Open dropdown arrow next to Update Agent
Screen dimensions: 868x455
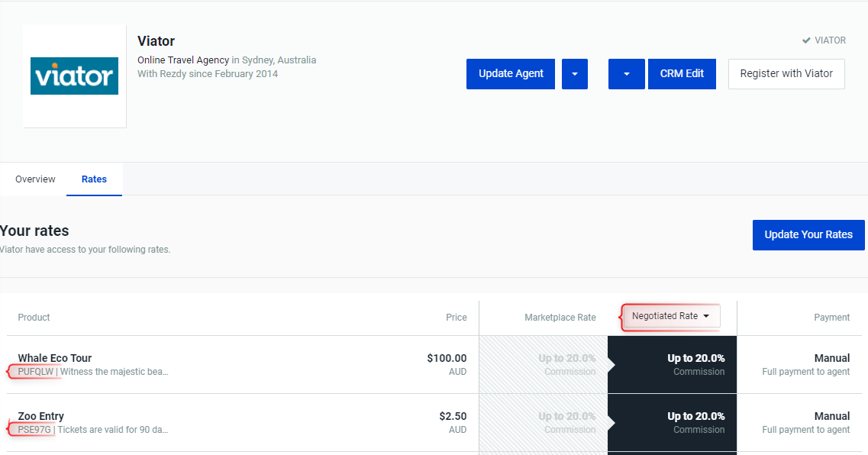(x=575, y=73)
